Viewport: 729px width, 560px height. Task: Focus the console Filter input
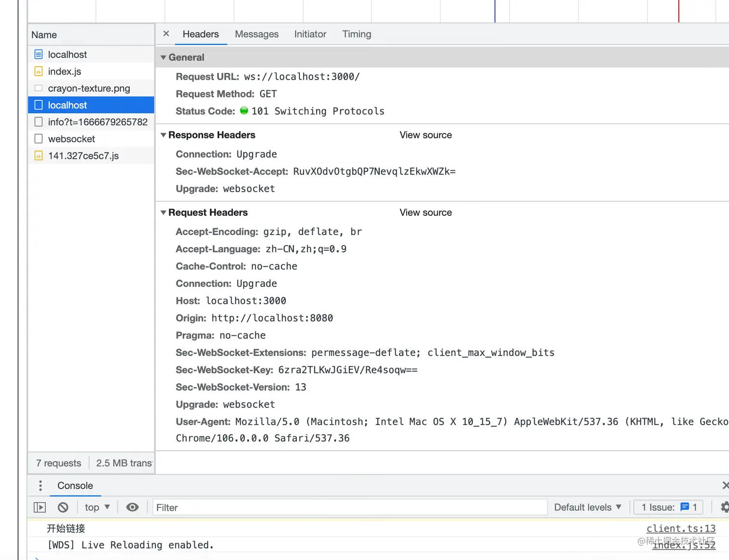[350, 507]
